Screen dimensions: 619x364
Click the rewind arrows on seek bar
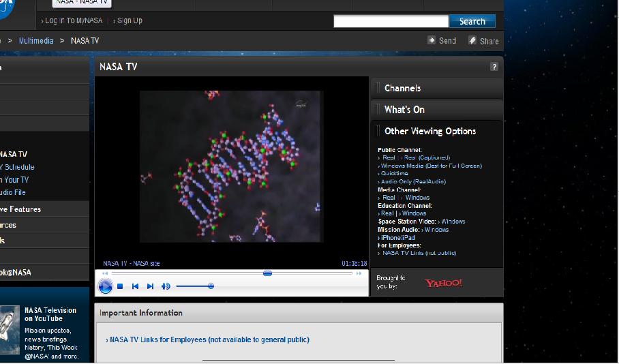[x=105, y=273]
